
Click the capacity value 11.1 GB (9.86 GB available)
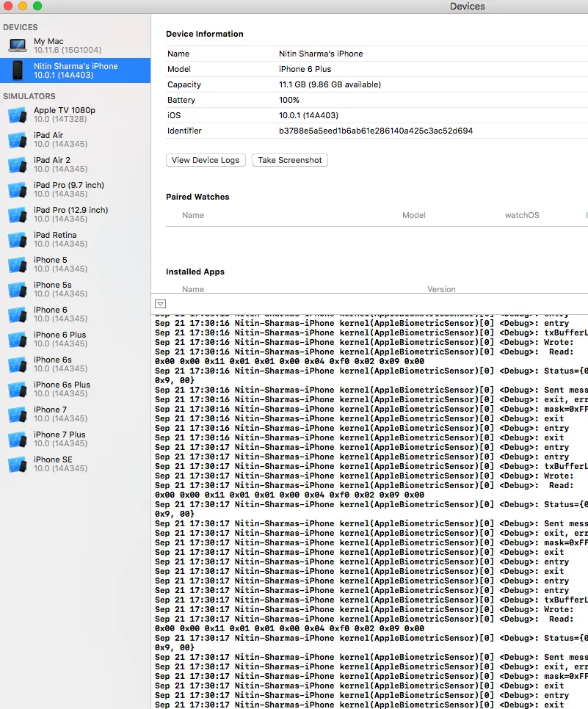(330, 84)
